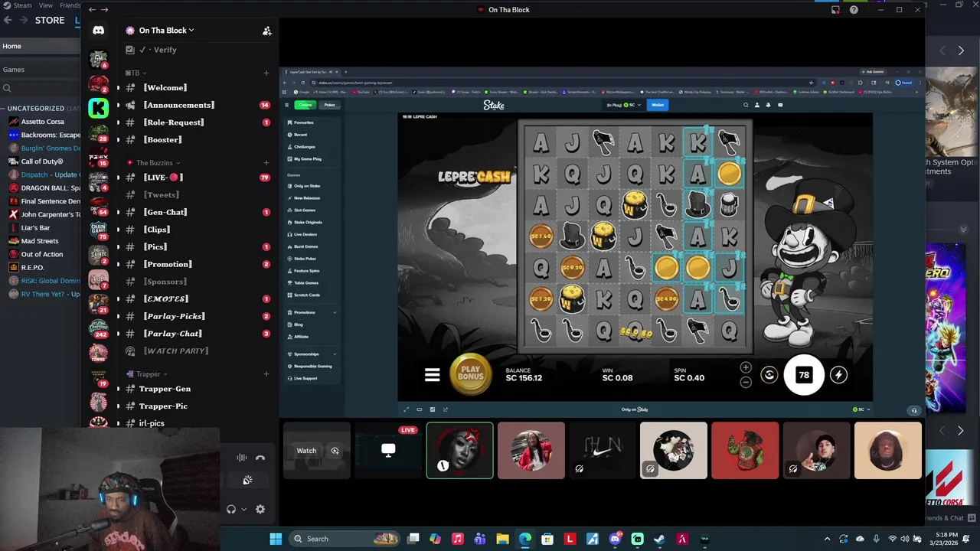Open Discord help question mark icon

tap(854, 10)
